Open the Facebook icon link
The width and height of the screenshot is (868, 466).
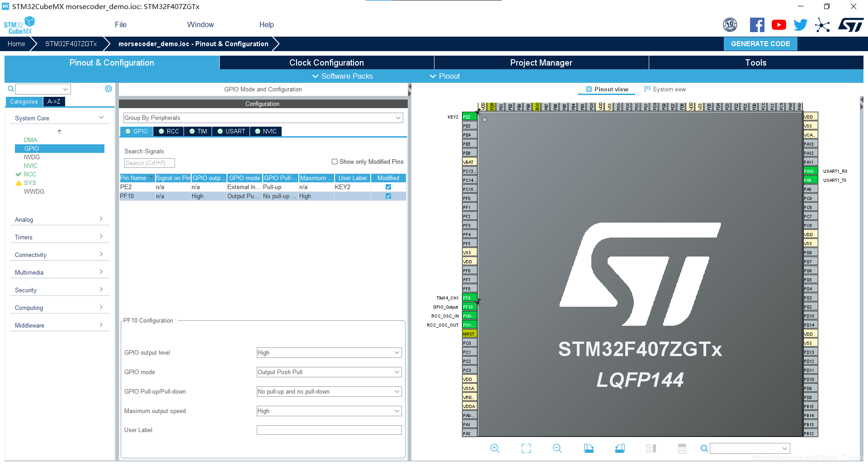(757, 25)
